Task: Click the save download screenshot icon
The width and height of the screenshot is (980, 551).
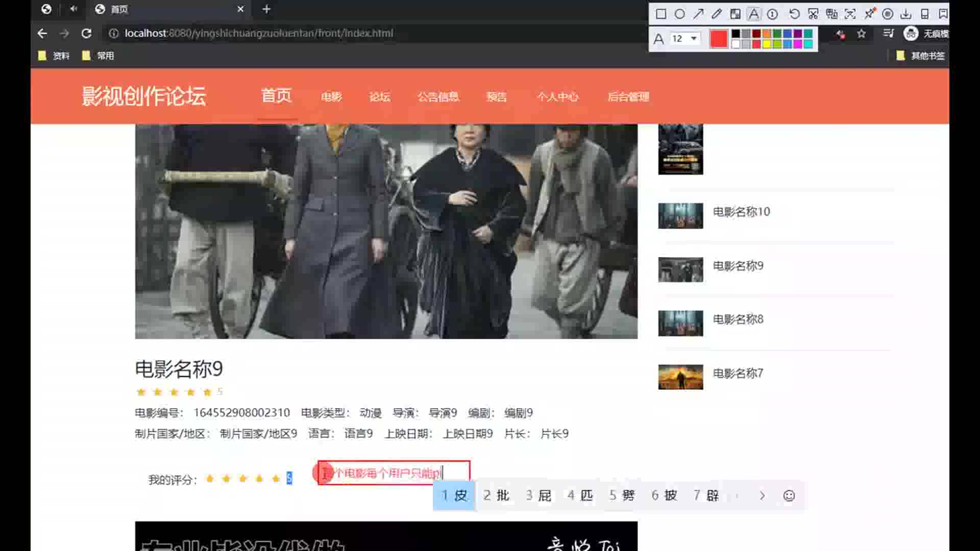Action: [x=906, y=14]
